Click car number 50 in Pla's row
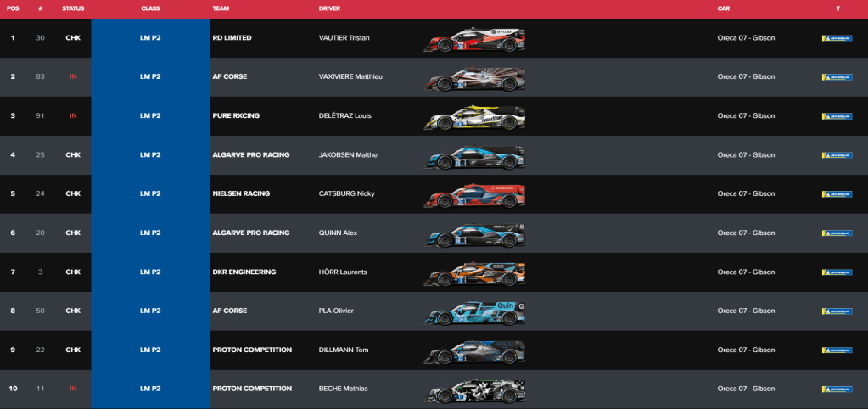Image resolution: width=868 pixels, height=409 pixels. click(41, 311)
